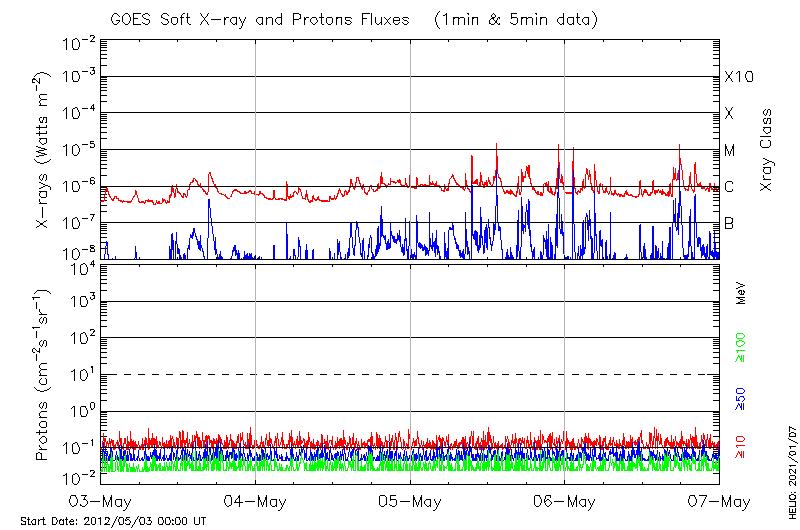Click the 'Start Date: 2012/05/03 00:00 UT' text
The image size is (800, 530).
coord(113,521)
